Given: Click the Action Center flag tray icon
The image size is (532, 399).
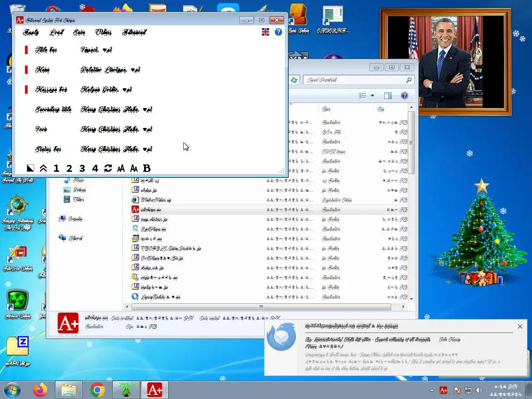Looking at the screenshot, I should pyautogui.click(x=457, y=390).
